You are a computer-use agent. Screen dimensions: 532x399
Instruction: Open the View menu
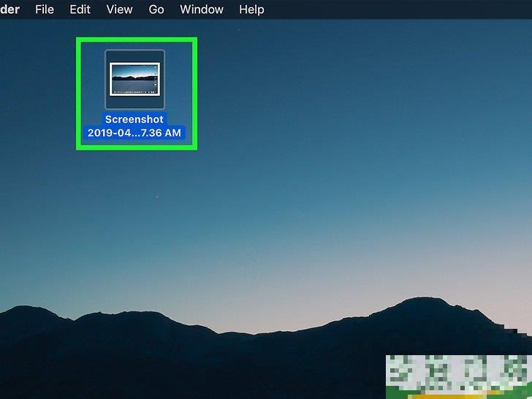coord(119,9)
